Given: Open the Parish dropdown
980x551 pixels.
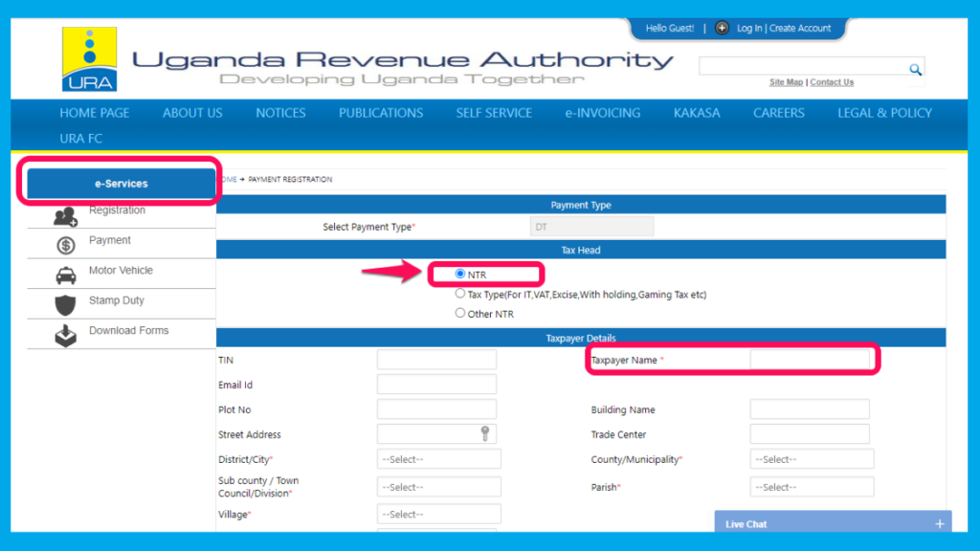Looking at the screenshot, I should coord(812,487).
